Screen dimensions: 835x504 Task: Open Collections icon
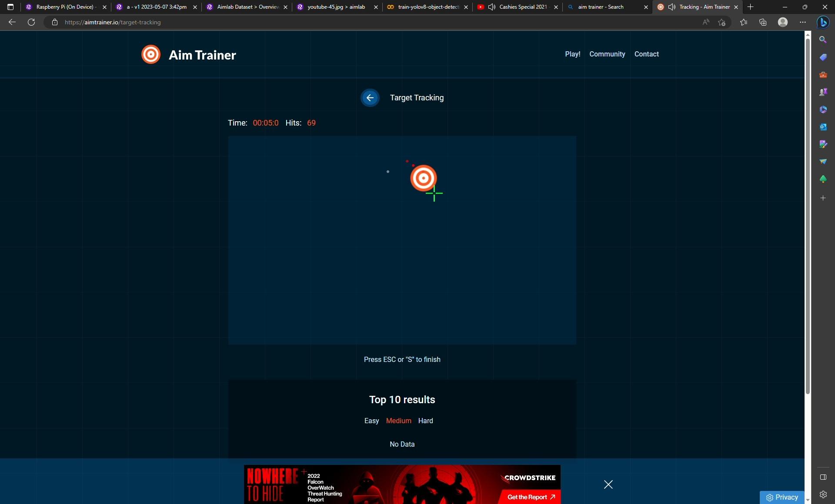(x=763, y=22)
